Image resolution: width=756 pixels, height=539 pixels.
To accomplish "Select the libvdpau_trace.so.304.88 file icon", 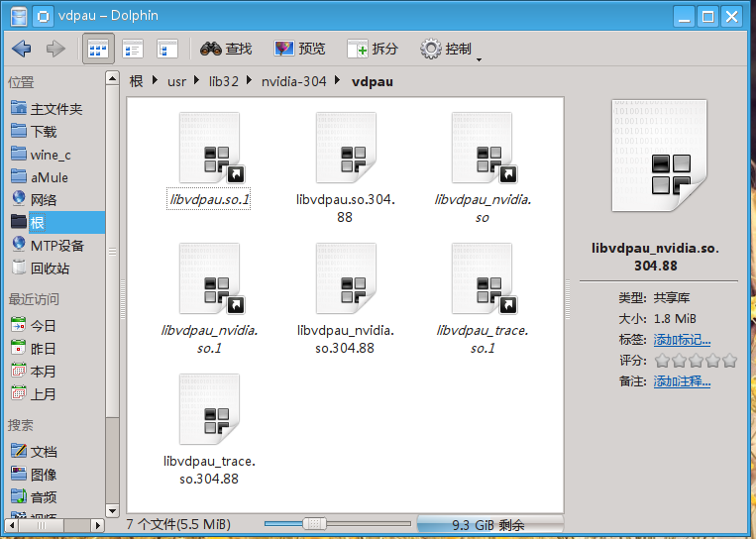I will tap(209, 409).
